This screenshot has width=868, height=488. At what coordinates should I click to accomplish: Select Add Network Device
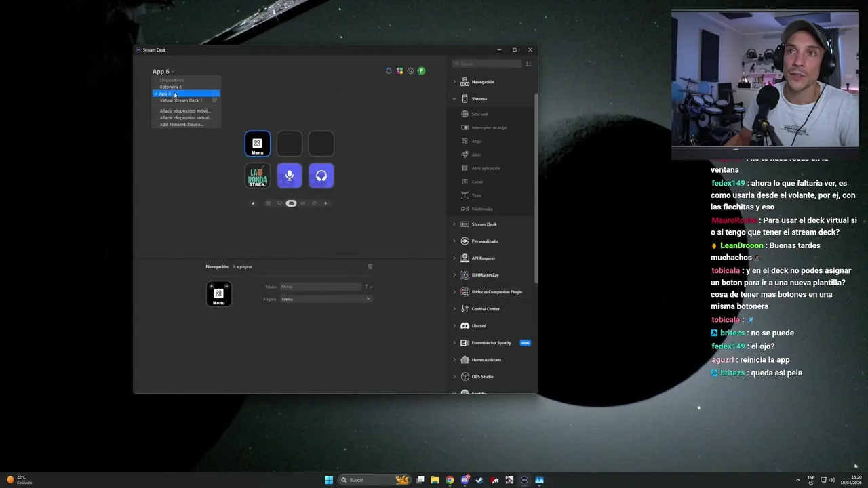click(x=186, y=125)
